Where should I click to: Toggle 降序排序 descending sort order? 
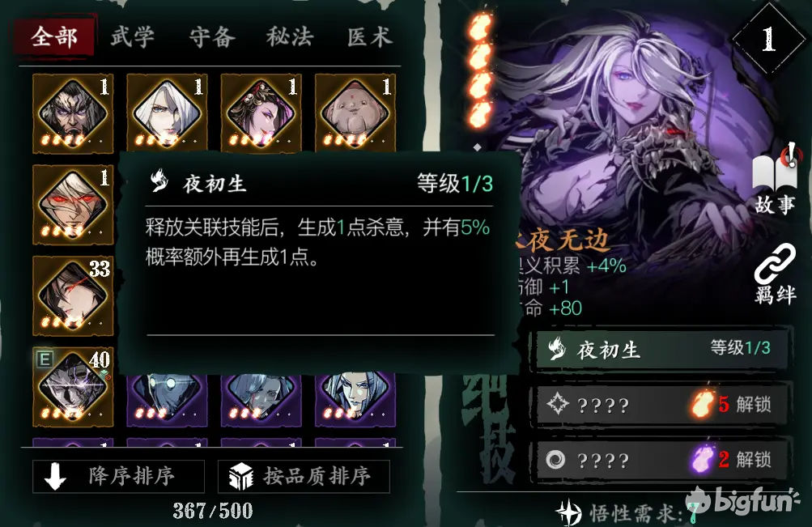pos(118,476)
